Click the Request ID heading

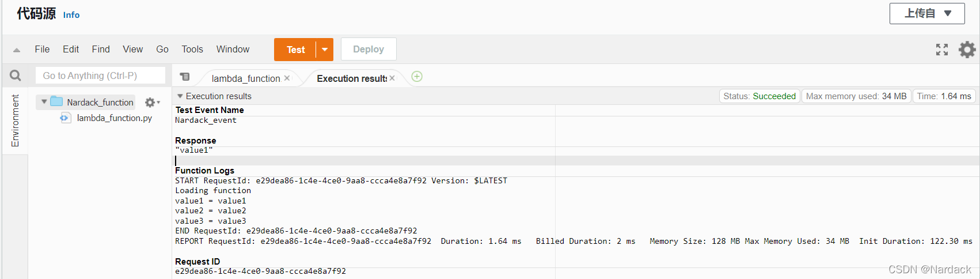pyautogui.click(x=197, y=262)
